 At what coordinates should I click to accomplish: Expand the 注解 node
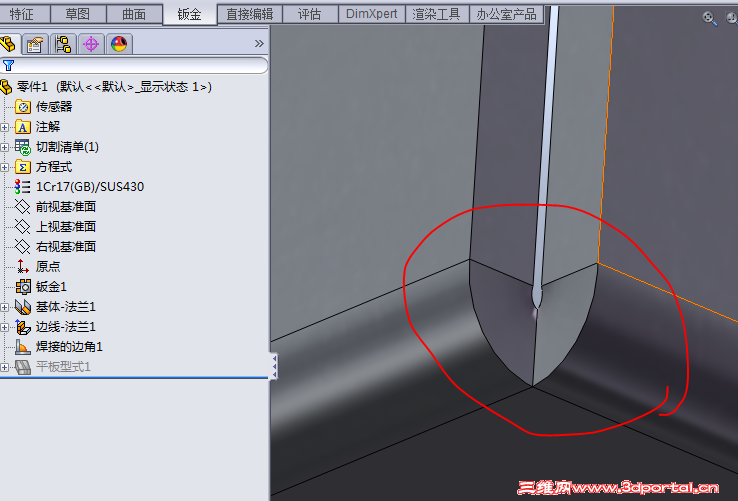[x=5, y=127]
